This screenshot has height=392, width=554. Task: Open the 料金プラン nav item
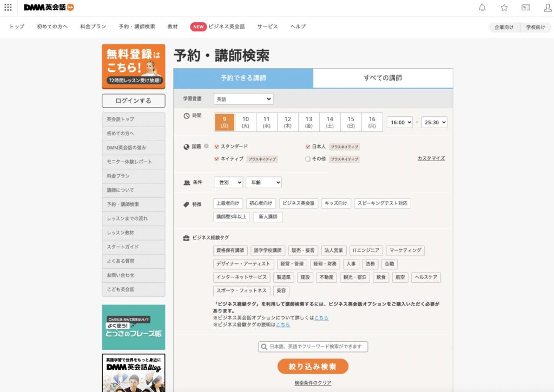pyautogui.click(x=93, y=26)
